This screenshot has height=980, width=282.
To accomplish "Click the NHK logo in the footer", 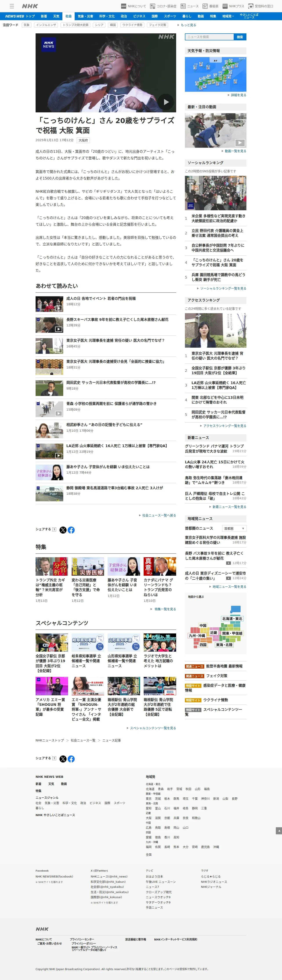I will 42,929.
